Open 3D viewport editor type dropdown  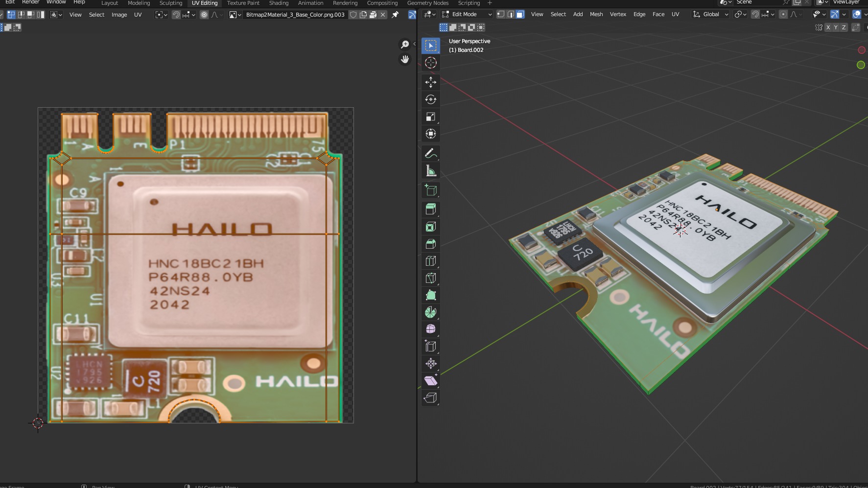coord(429,14)
